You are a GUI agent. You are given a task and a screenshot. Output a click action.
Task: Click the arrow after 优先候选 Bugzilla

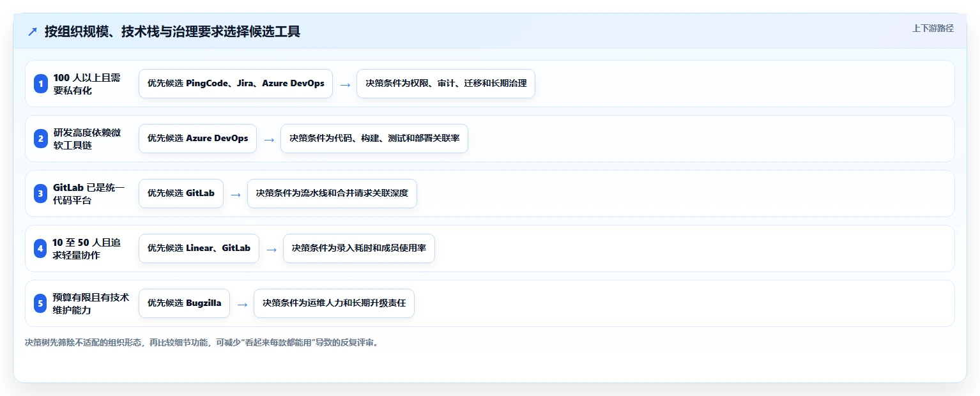pos(242,304)
